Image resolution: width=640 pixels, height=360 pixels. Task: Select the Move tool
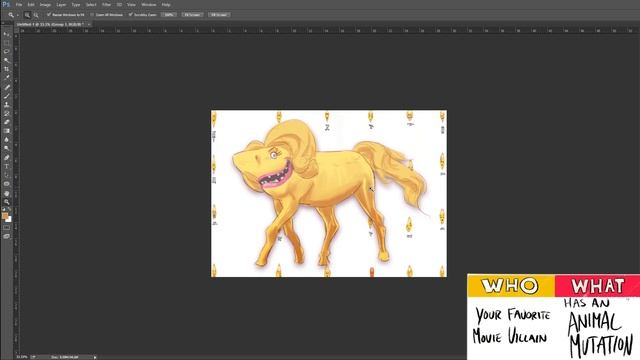6,34
